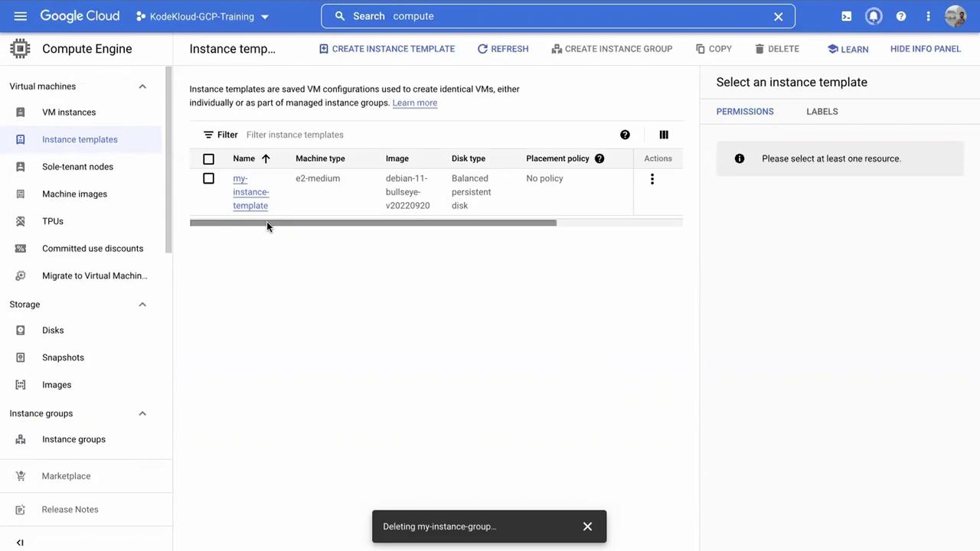The image size is (980, 551).
Task: Click Create Instance Template button
Action: pos(387,49)
